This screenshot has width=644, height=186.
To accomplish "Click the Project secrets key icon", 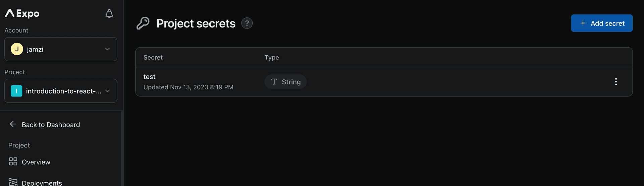I will [x=143, y=23].
